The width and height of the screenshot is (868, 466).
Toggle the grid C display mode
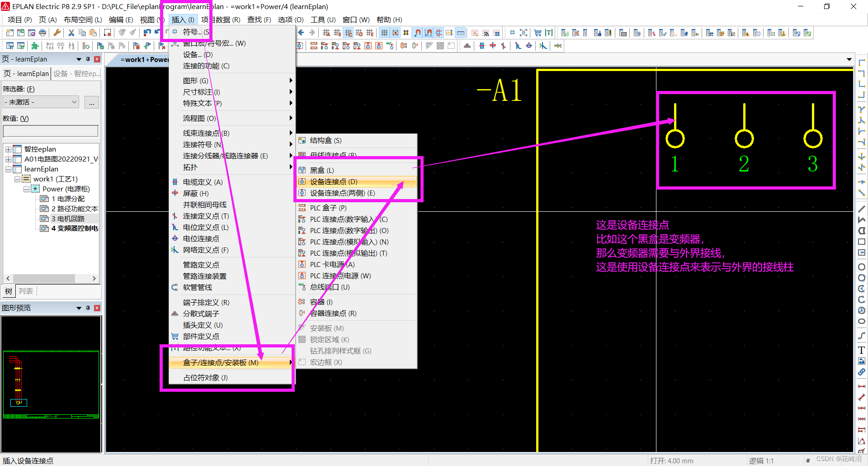(x=348, y=32)
